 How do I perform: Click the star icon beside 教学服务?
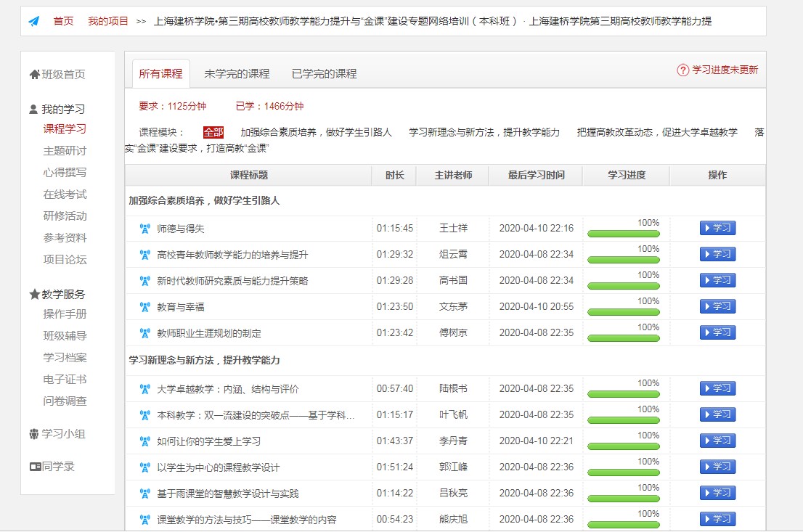click(34, 294)
